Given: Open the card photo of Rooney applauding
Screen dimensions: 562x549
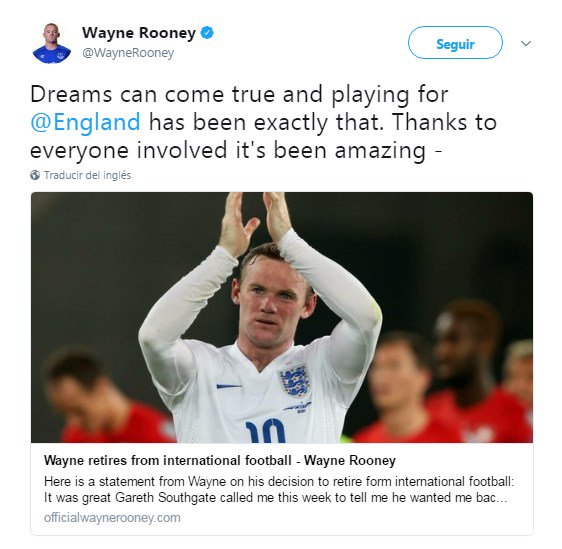Looking at the screenshot, I should coord(282,317).
